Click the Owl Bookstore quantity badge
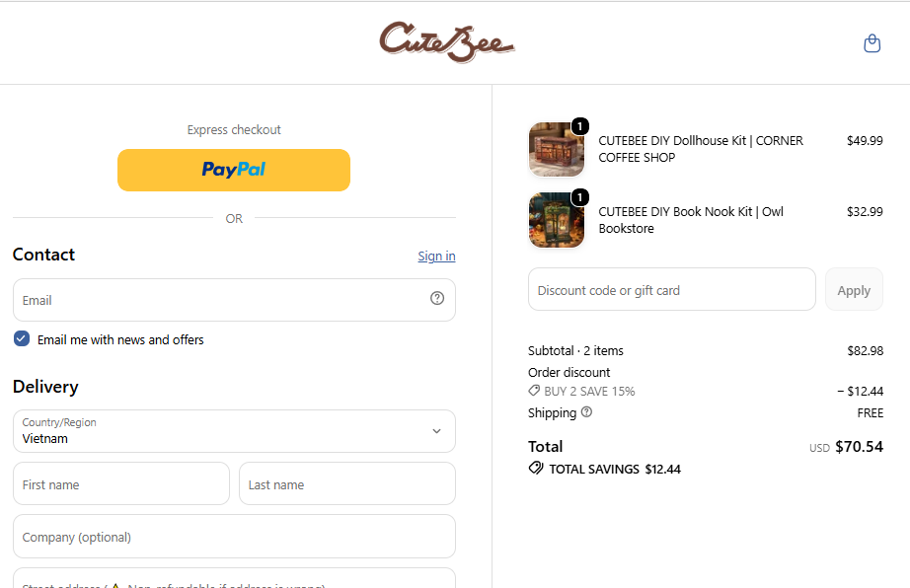Image resolution: width=910 pixels, height=588 pixels. [579, 197]
